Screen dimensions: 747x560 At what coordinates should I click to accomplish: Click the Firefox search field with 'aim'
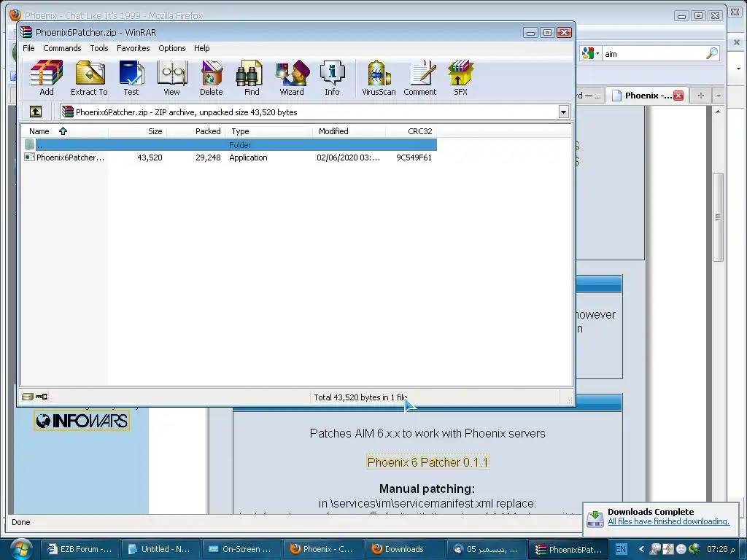654,54
